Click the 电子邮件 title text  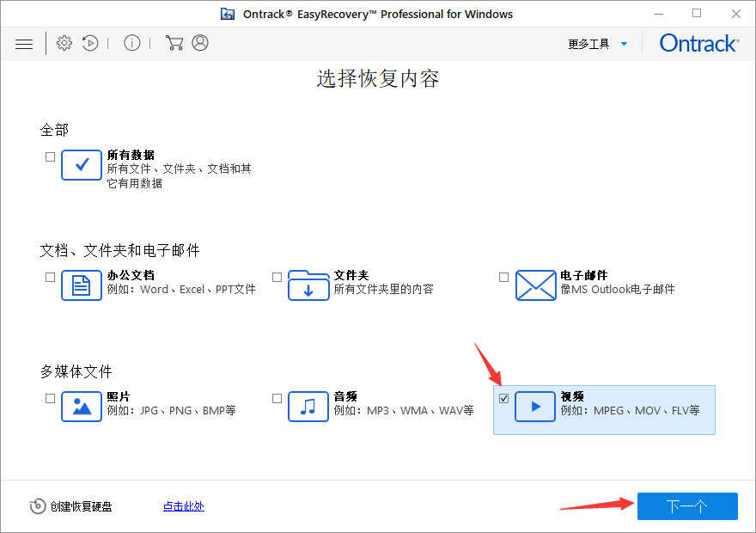coord(584,275)
